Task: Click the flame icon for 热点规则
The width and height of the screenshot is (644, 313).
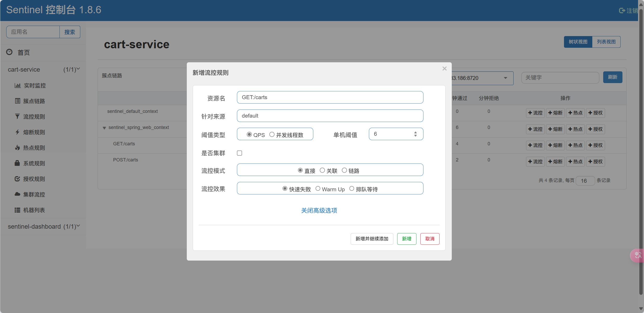Action: (x=17, y=148)
